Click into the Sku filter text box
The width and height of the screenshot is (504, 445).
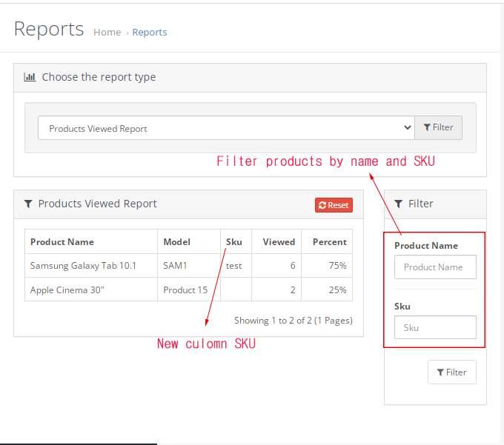point(435,327)
